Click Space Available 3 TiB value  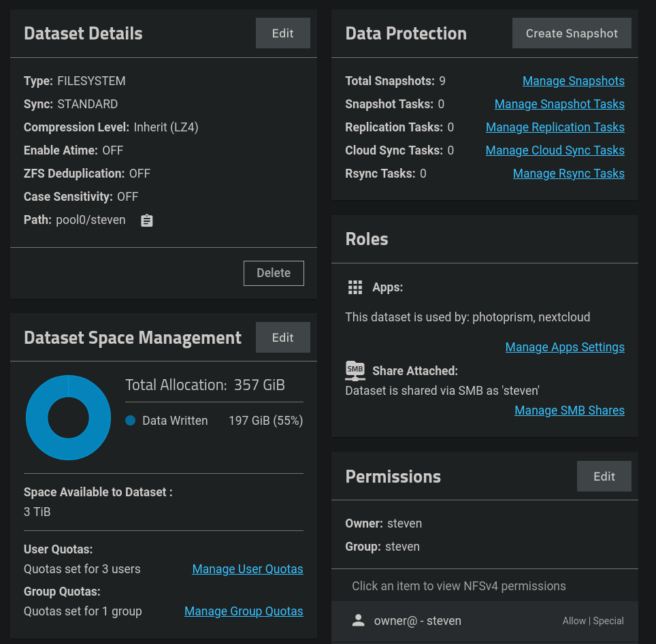pos(37,512)
